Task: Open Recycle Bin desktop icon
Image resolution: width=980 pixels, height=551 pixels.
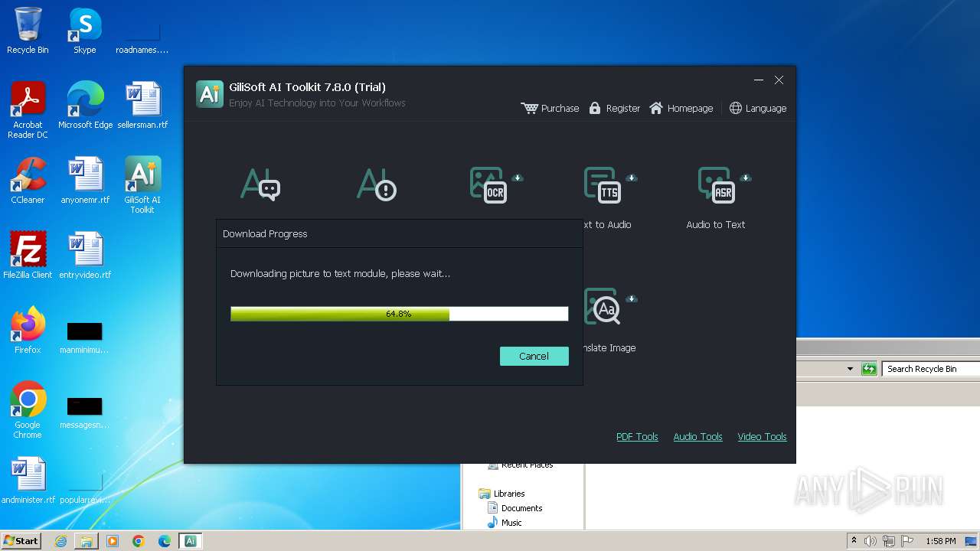Action: coord(28,31)
